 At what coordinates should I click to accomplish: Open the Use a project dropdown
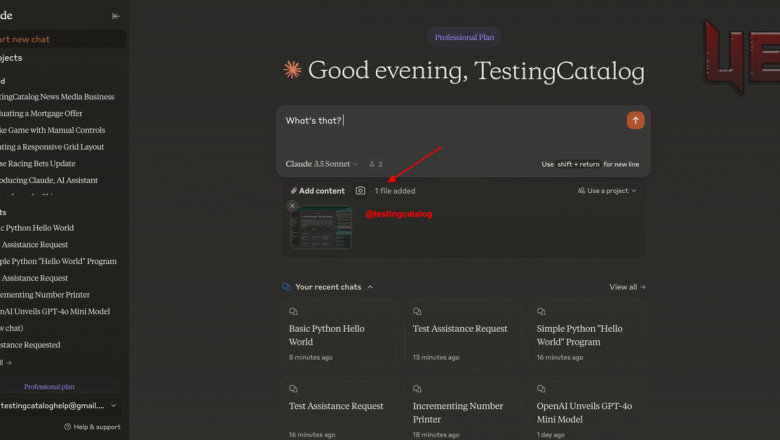pyautogui.click(x=607, y=190)
